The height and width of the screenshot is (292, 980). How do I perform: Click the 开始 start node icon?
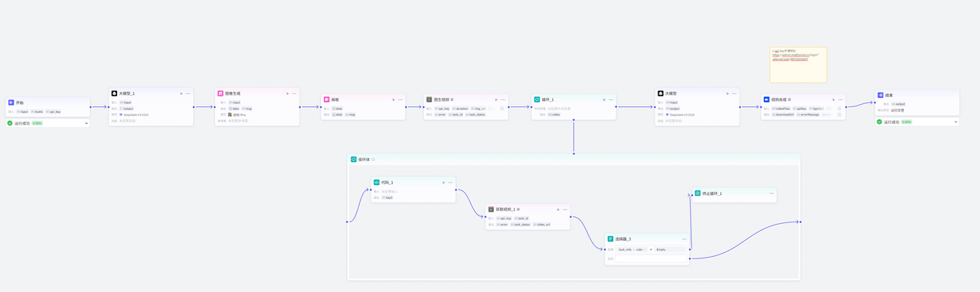11,102
